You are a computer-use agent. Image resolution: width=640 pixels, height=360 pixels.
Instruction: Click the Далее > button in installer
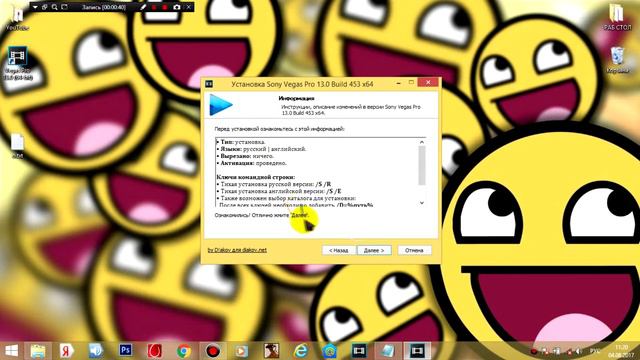(374, 250)
